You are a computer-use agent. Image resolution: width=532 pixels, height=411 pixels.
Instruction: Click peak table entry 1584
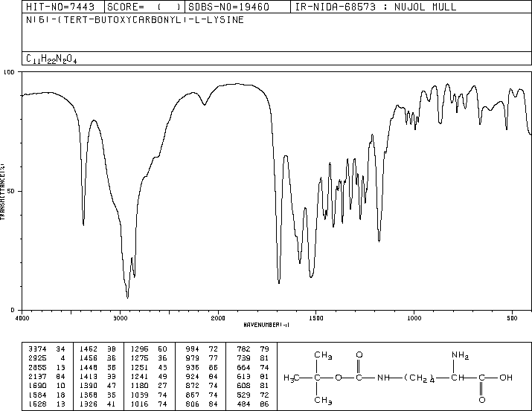coord(46,395)
